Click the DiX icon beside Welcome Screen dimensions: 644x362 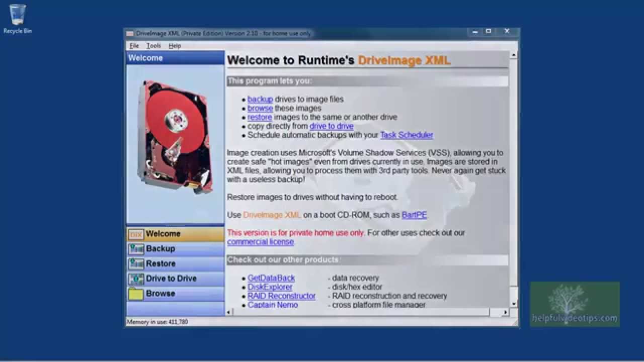point(136,234)
